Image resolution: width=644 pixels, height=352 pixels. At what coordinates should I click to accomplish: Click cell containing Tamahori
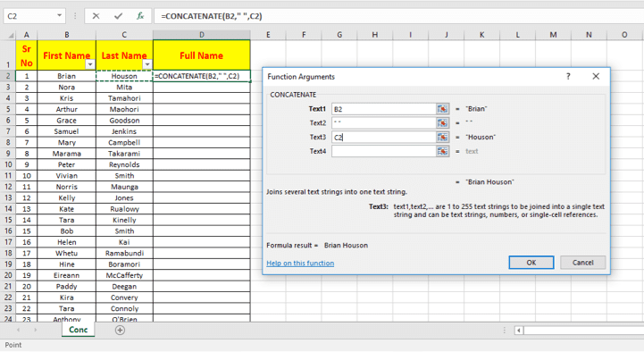[x=124, y=98]
